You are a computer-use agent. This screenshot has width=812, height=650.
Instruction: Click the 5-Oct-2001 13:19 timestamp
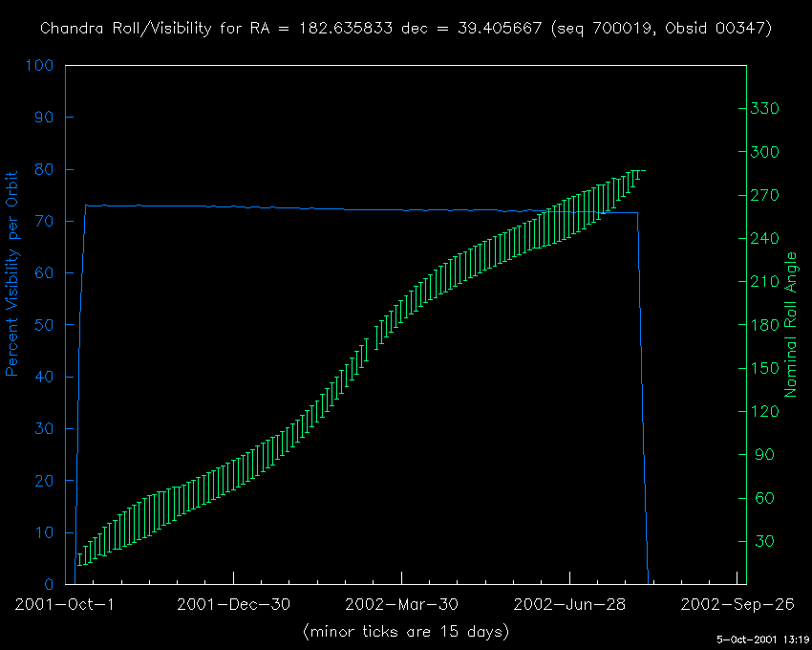pos(762,639)
